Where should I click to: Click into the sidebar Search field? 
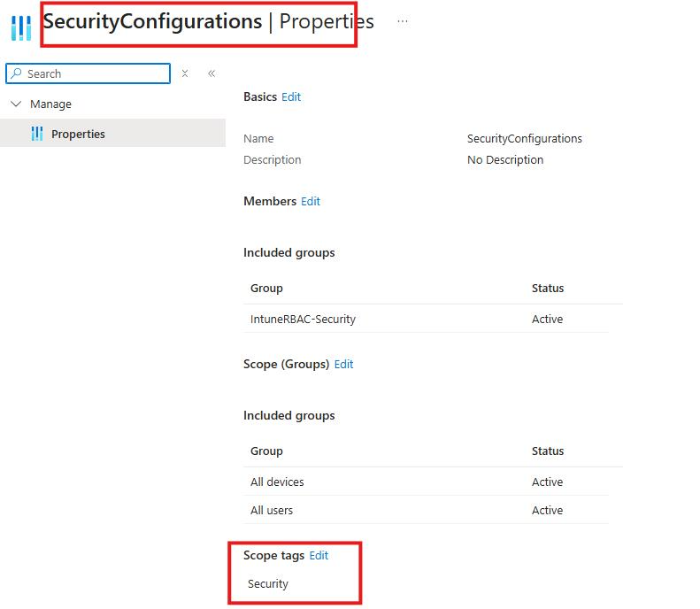93,73
